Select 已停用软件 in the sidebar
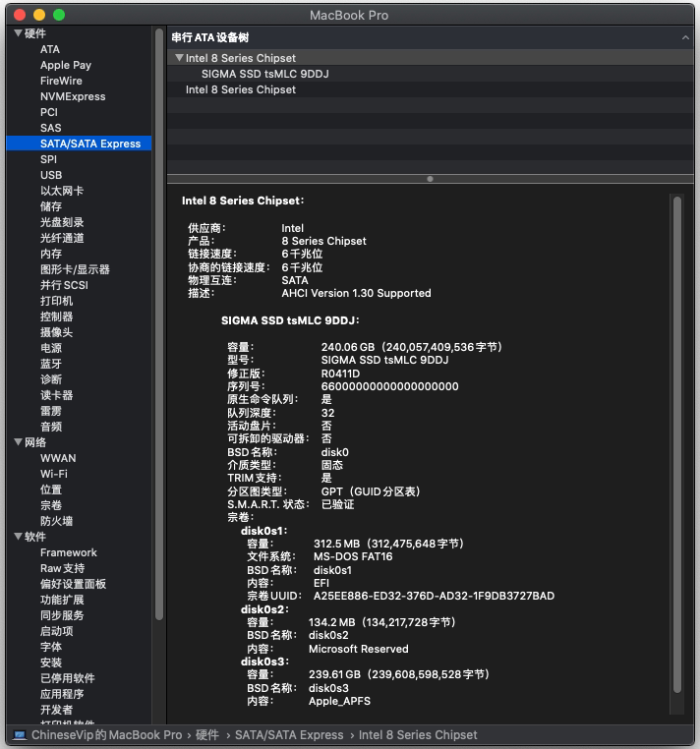 click(68, 678)
